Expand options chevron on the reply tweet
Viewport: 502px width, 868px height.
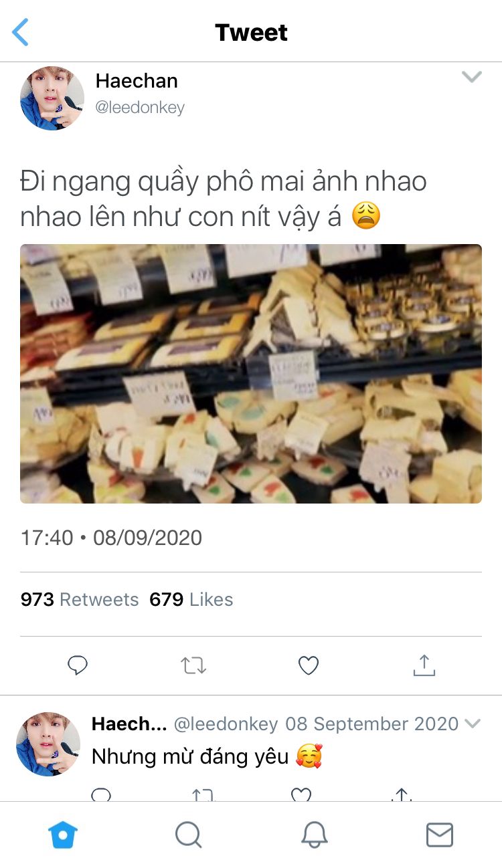pos(473,724)
